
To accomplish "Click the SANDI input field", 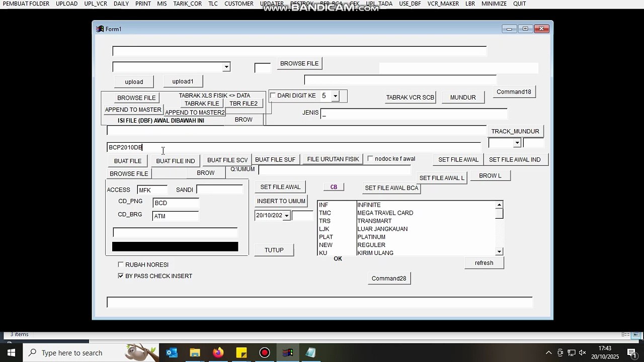I will point(219,190).
